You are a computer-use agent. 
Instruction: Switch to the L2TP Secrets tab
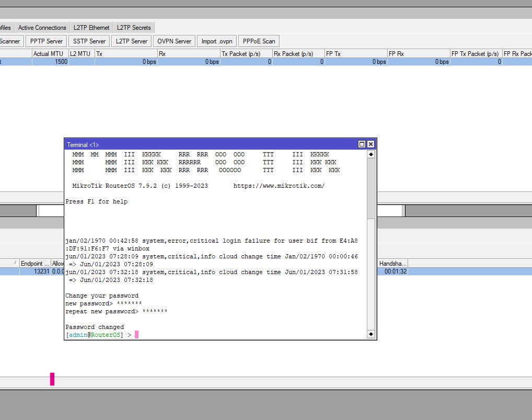pos(134,28)
